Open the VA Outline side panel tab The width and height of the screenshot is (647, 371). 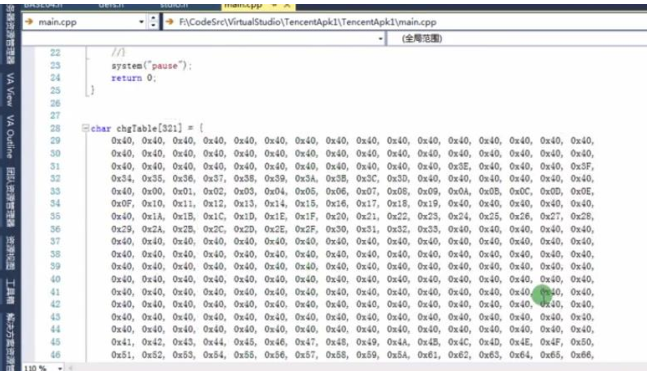[10, 137]
